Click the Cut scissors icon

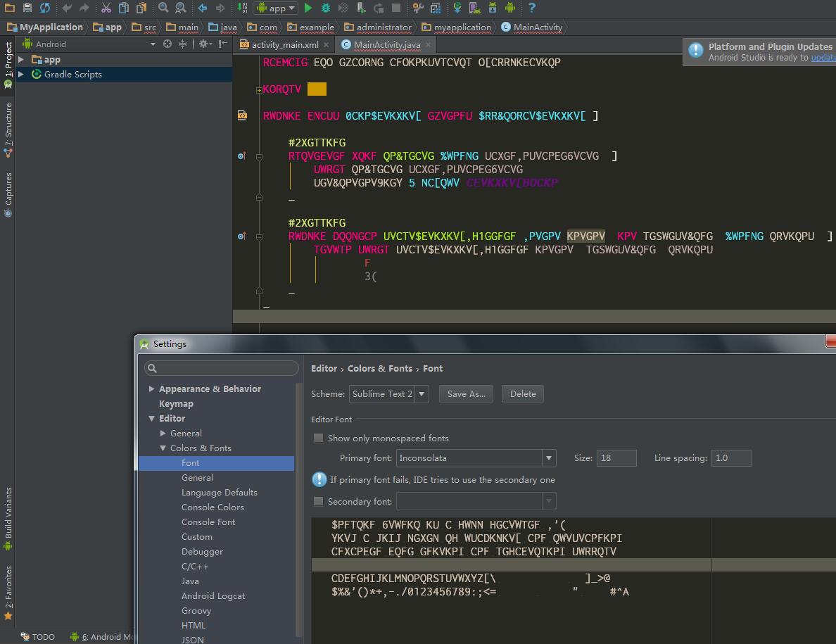[x=106, y=8]
